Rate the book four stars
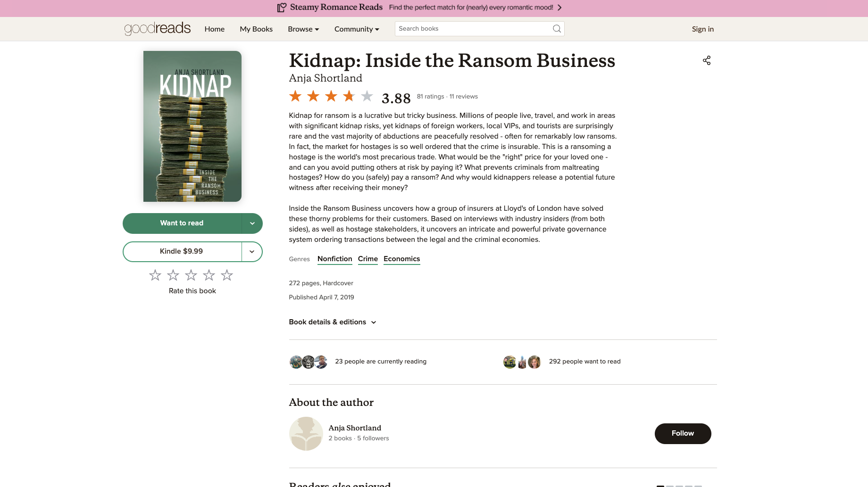 tap(209, 275)
